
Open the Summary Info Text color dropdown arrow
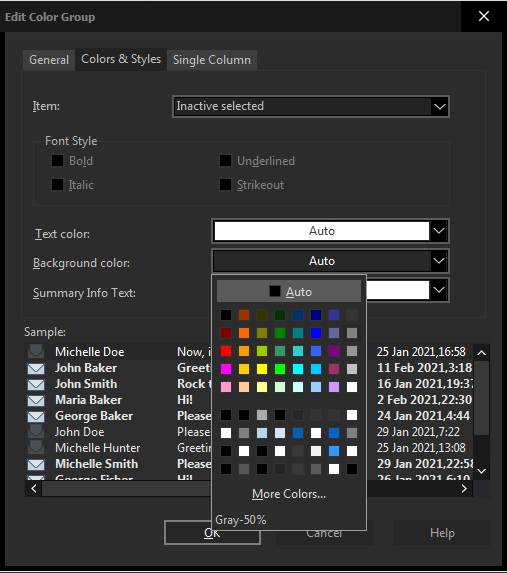click(x=439, y=290)
